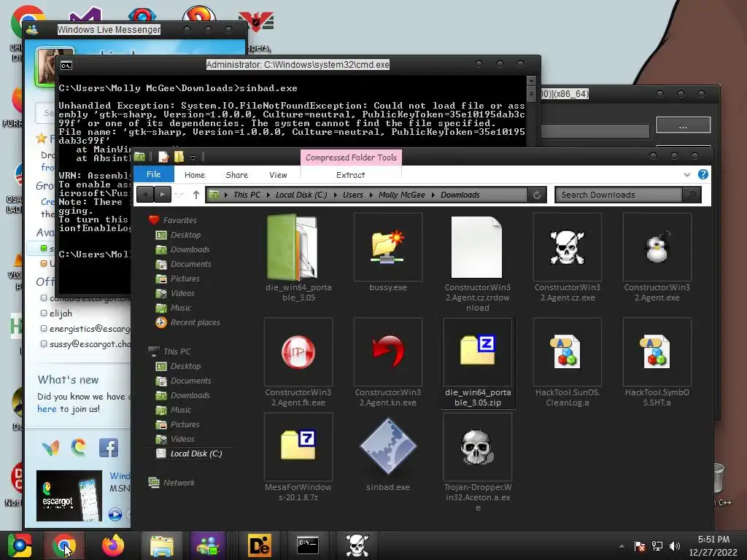Screen dimensions: 747x560
Task: Open Firefox from the taskbar
Action: pos(113,545)
